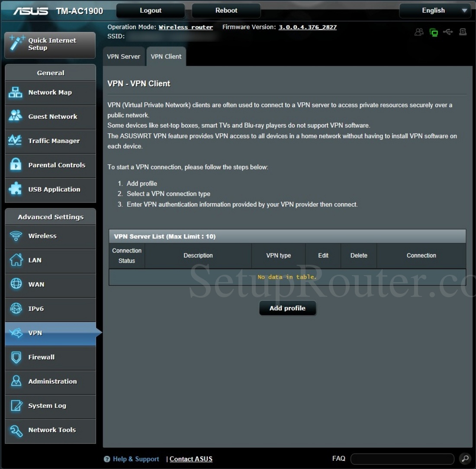Click the VPN type column header
This screenshot has height=469, width=476.
(278, 256)
